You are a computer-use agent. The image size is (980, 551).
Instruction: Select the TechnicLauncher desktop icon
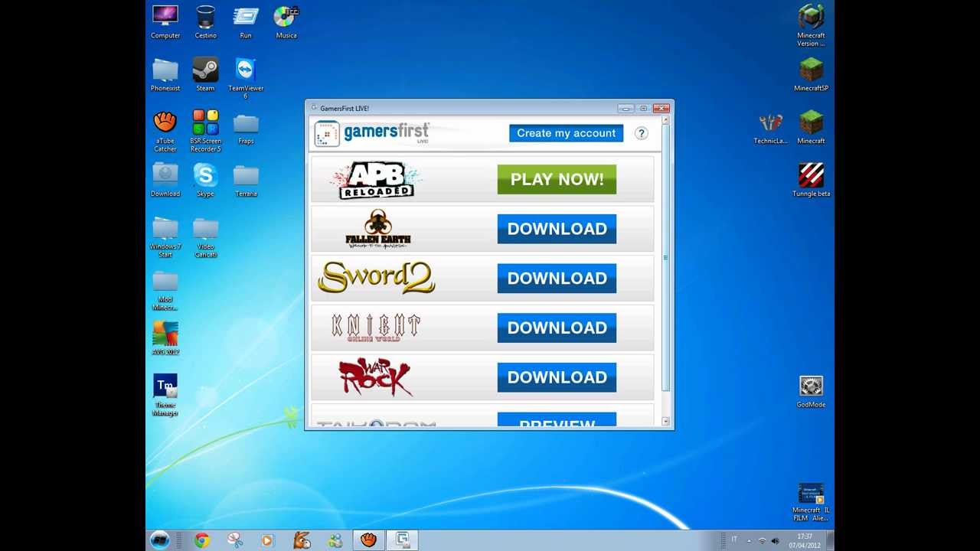tap(770, 128)
